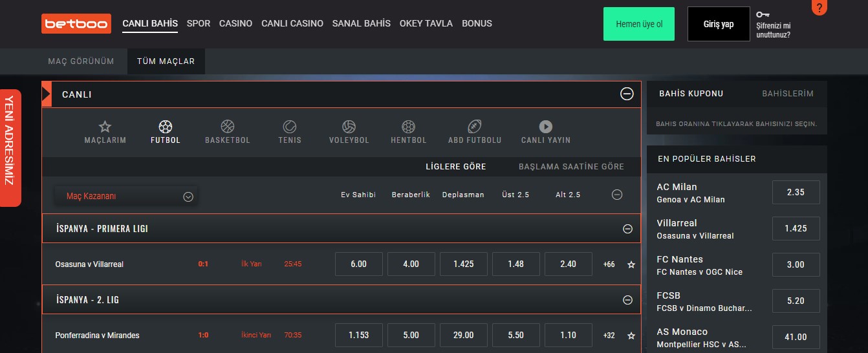The height and width of the screenshot is (353, 868).
Task: Open the help question mark icon
Action: coord(819,7)
